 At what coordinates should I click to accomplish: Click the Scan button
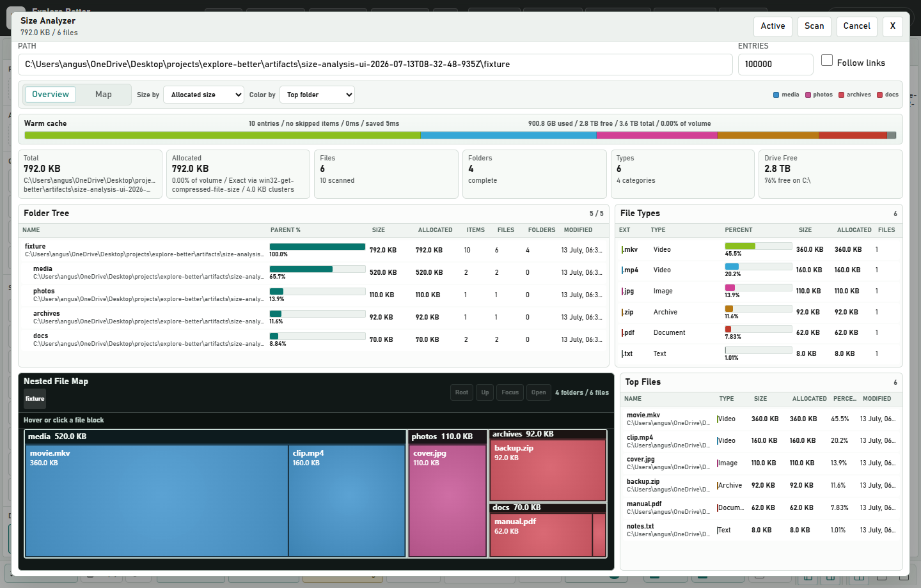click(x=814, y=26)
